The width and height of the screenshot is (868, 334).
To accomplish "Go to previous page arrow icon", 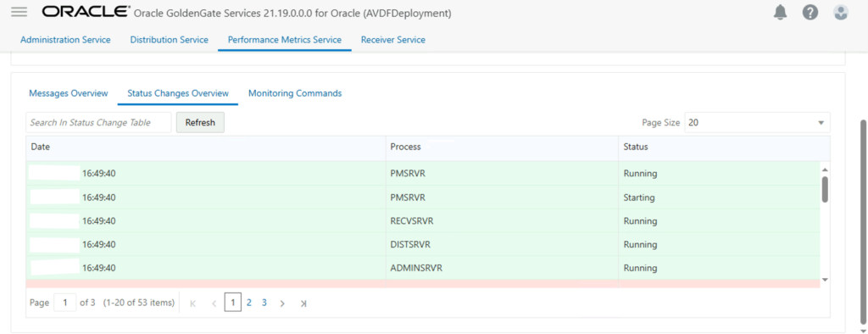I will pos(214,303).
